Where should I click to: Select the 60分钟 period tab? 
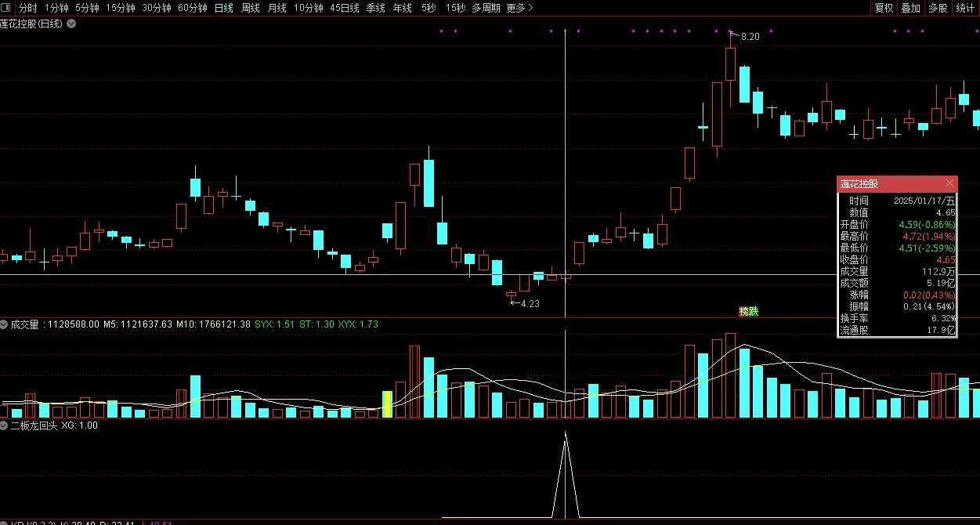coord(193,8)
